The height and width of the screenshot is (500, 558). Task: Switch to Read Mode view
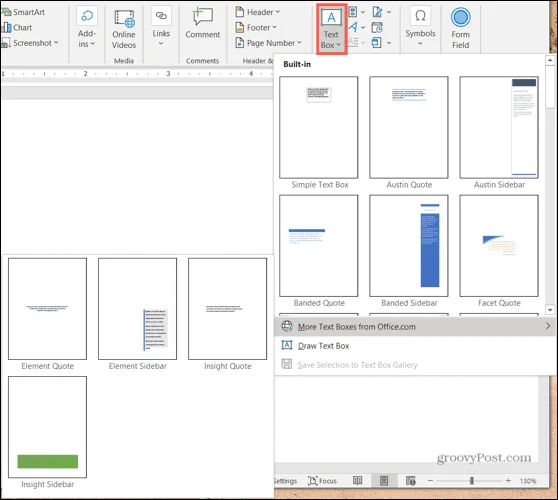[357, 481]
